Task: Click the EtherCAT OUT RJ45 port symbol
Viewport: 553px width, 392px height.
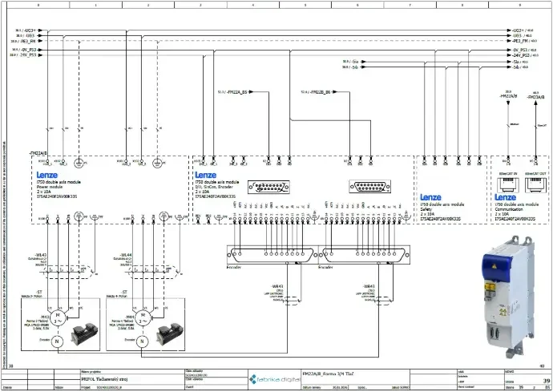Action: [535, 185]
